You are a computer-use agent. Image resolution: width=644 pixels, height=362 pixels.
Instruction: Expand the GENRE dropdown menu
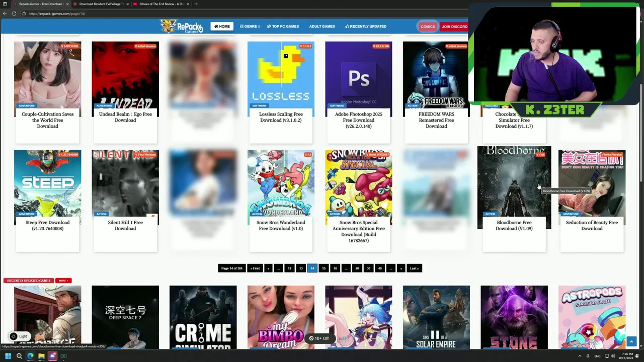click(250, 26)
